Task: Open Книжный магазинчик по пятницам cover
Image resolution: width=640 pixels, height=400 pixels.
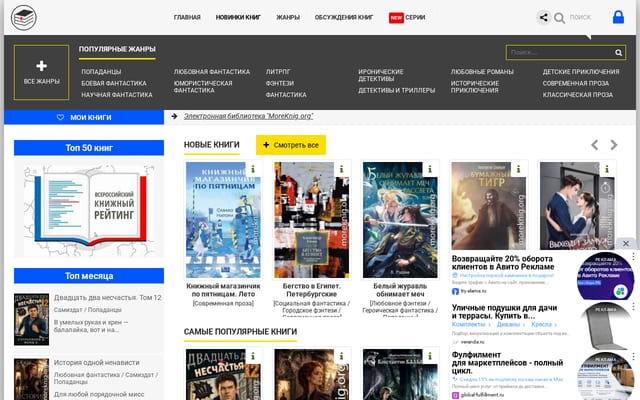Action: point(223,220)
